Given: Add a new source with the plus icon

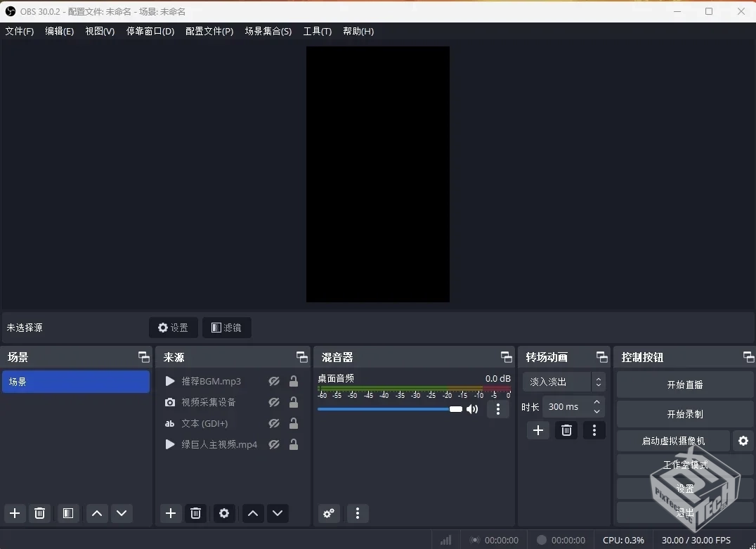Looking at the screenshot, I should click(171, 514).
